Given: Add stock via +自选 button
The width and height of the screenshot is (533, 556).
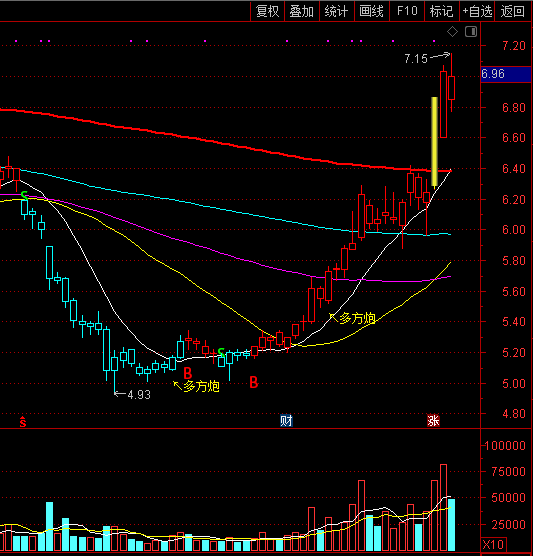Looking at the screenshot, I should click(477, 11).
